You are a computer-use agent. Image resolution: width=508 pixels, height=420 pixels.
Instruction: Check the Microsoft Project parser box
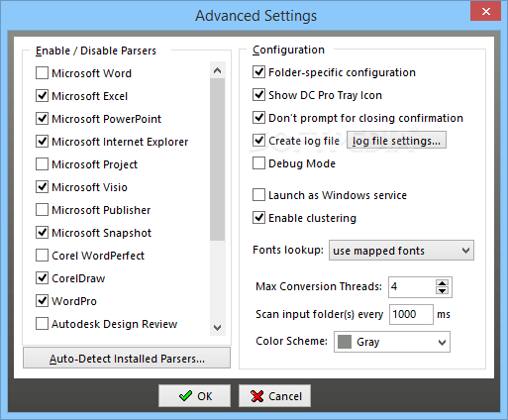[x=42, y=164]
